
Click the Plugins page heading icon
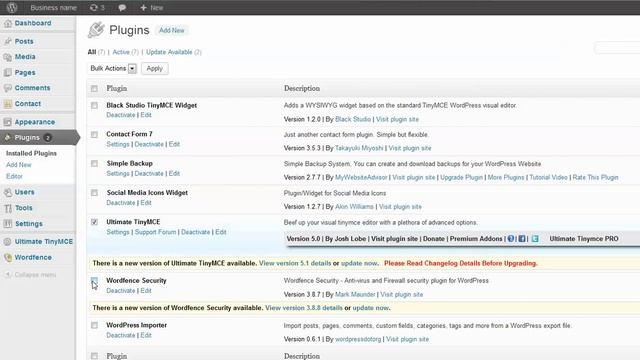(x=96, y=30)
